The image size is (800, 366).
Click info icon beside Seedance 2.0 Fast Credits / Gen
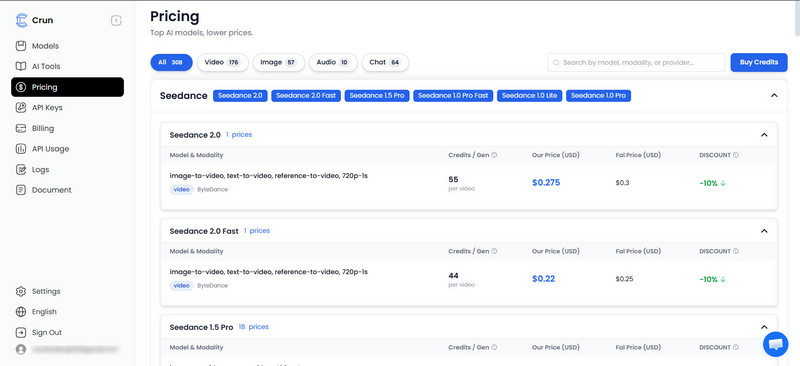pyautogui.click(x=494, y=251)
